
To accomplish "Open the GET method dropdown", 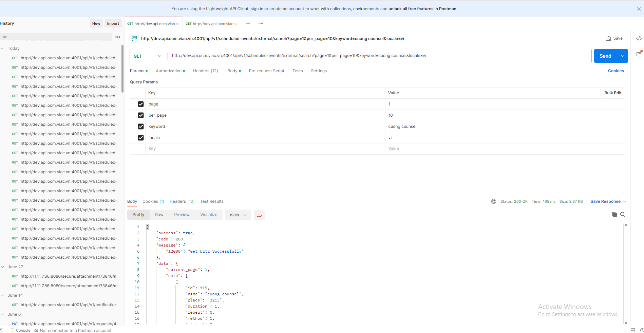I will tap(148, 56).
